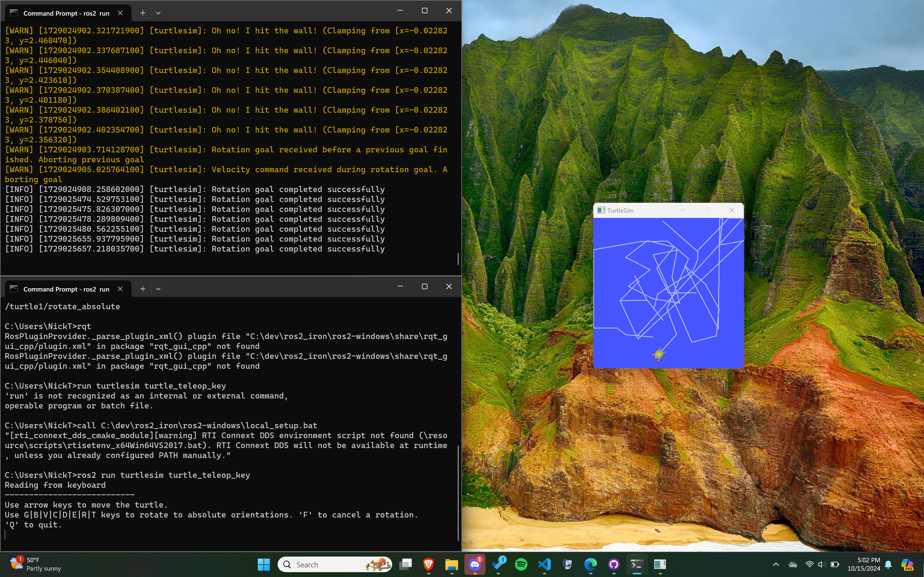Open GitHub Desktop taskbar icon
924x577 pixels.
614,564
